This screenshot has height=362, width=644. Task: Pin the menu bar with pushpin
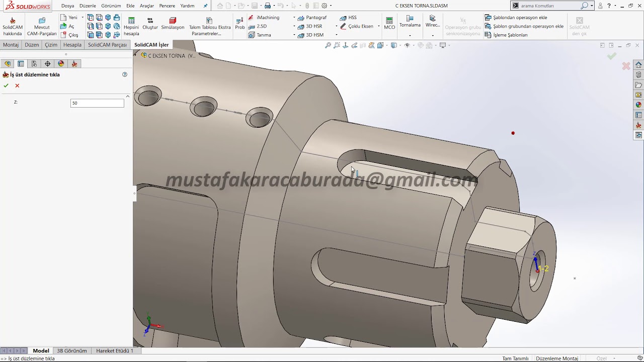pyautogui.click(x=205, y=6)
